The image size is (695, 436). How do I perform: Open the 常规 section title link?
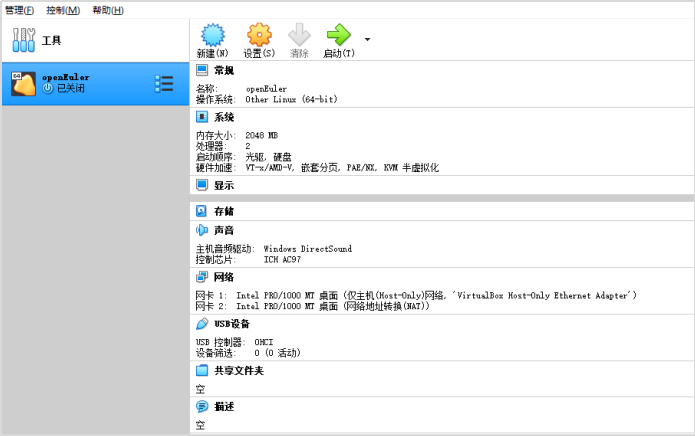[224, 70]
